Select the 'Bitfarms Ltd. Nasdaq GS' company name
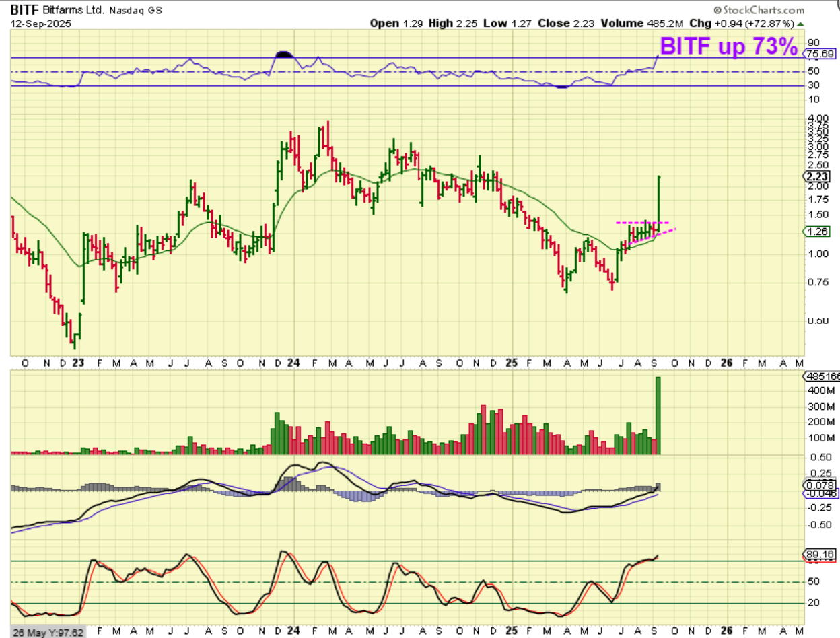840x638 pixels. 102,11
